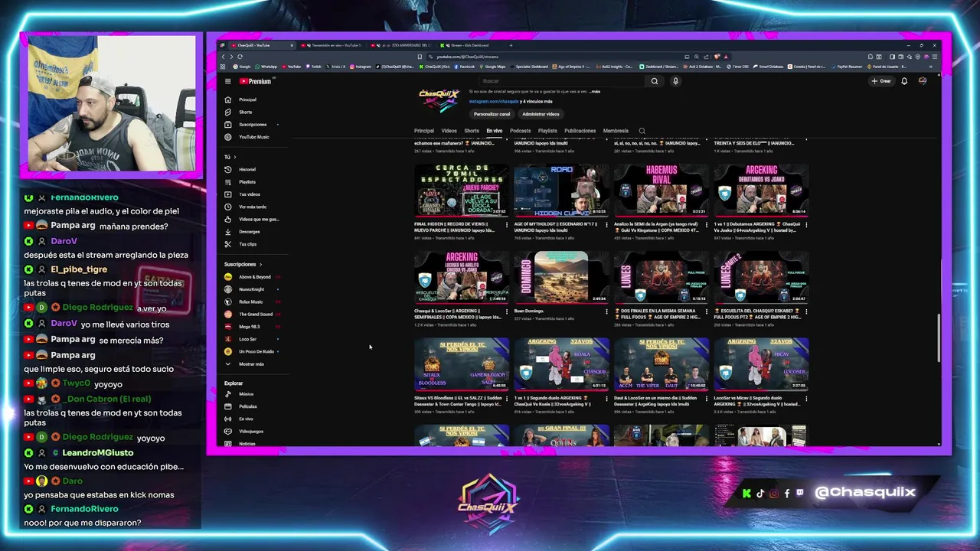
Task: Switch to channel Podcasts tab
Action: 520,131
